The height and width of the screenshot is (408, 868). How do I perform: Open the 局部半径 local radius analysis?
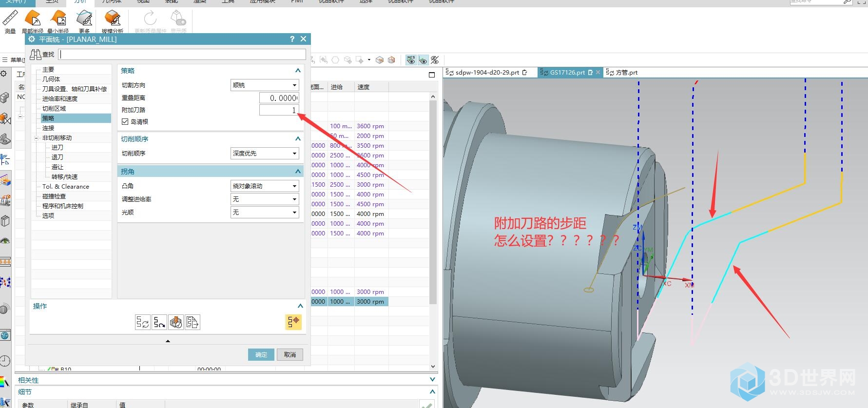33,21
